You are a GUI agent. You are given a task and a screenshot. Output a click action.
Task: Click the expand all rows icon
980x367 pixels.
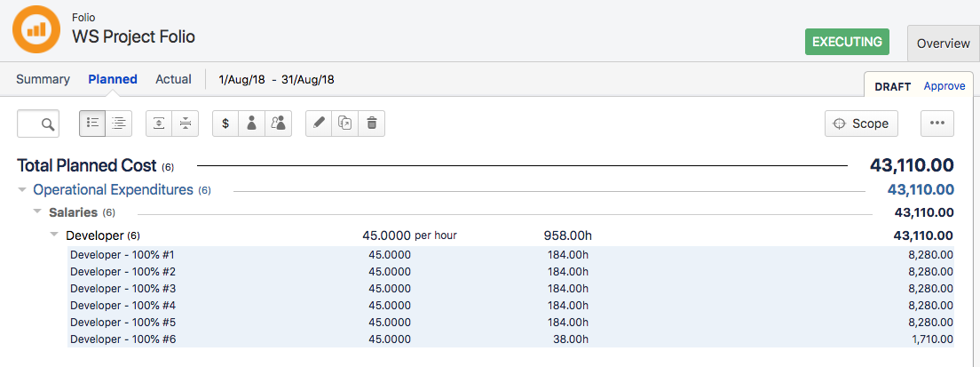(x=158, y=124)
